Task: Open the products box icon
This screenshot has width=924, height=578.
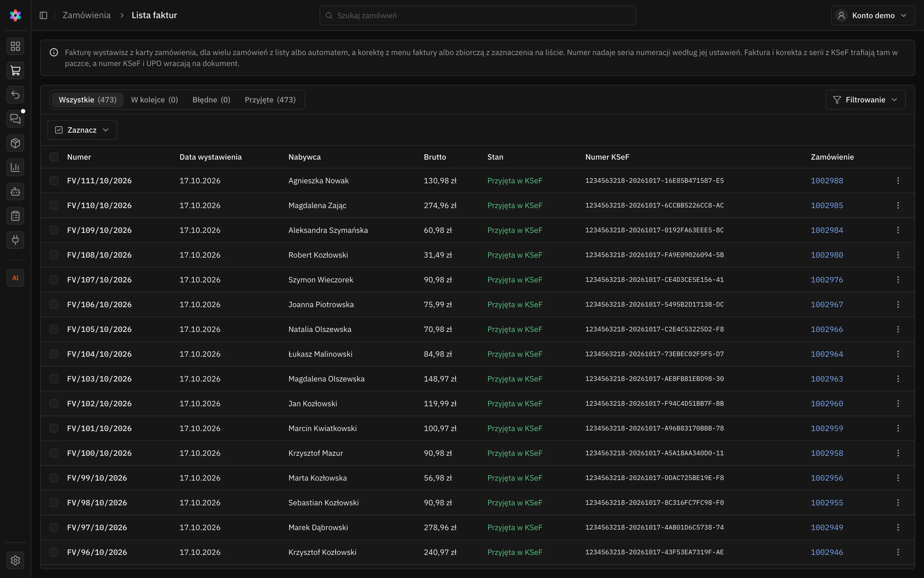Action: click(15, 143)
